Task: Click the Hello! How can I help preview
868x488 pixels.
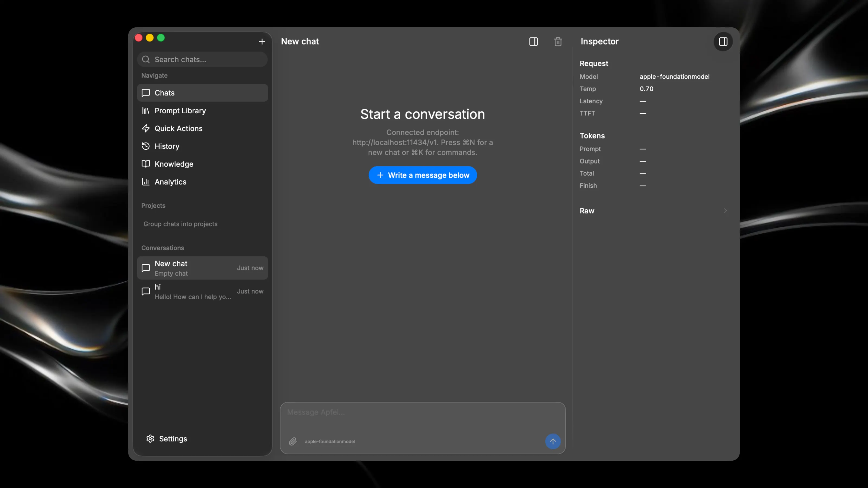Action: [193, 297]
